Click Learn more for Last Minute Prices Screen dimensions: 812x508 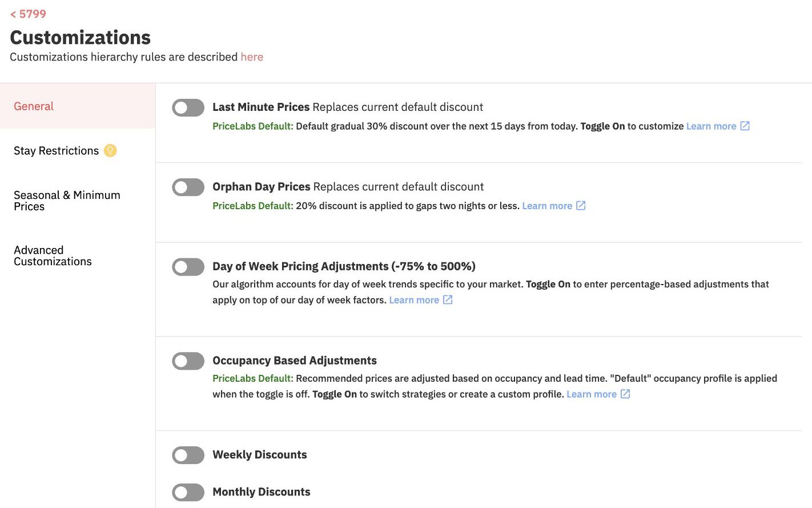(711, 126)
